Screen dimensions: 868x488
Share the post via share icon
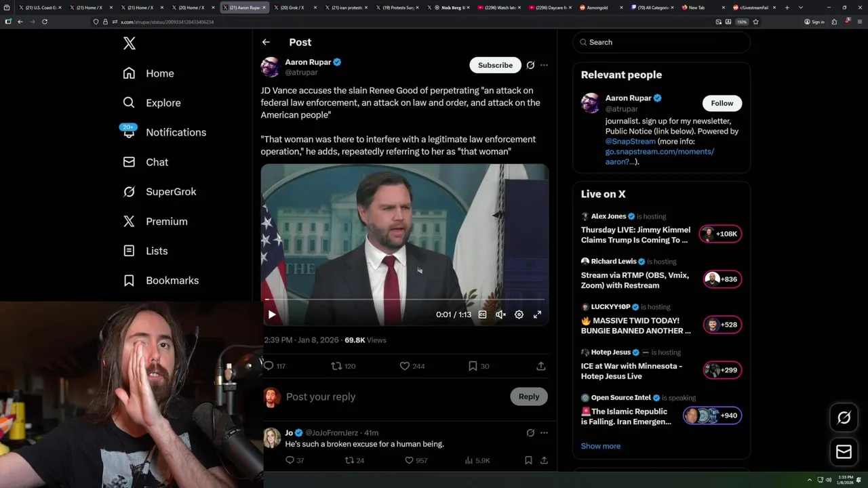(541, 366)
